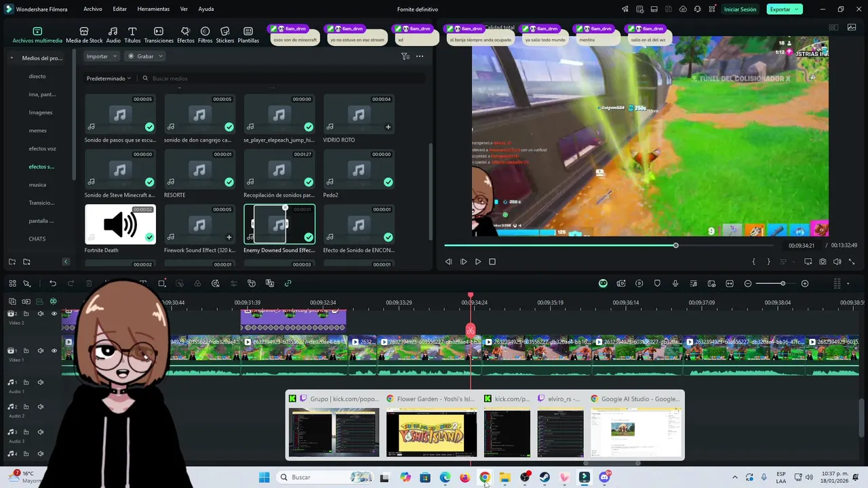The height and width of the screenshot is (488, 868).
Task: Select the Fortnite Death audio thumbnail
Action: 120,224
